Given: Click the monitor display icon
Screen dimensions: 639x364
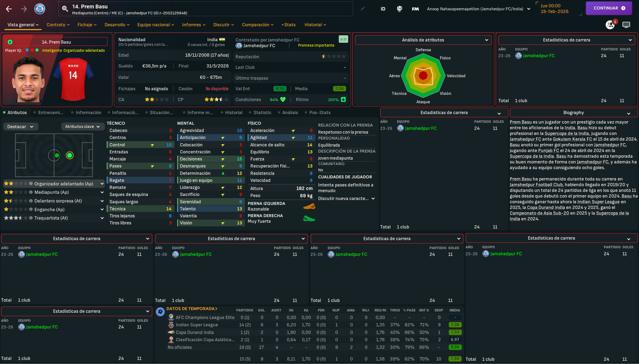Looking at the screenshot, I should [626, 25].
